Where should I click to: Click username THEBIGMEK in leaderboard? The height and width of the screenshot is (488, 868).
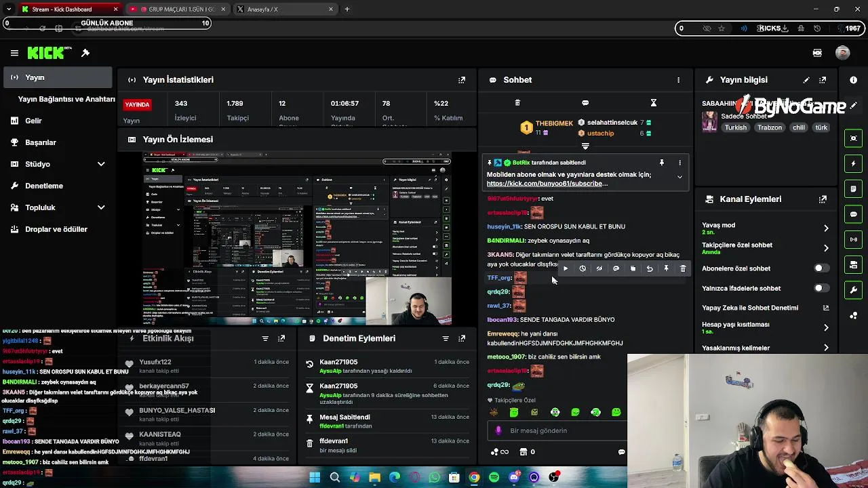(554, 123)
